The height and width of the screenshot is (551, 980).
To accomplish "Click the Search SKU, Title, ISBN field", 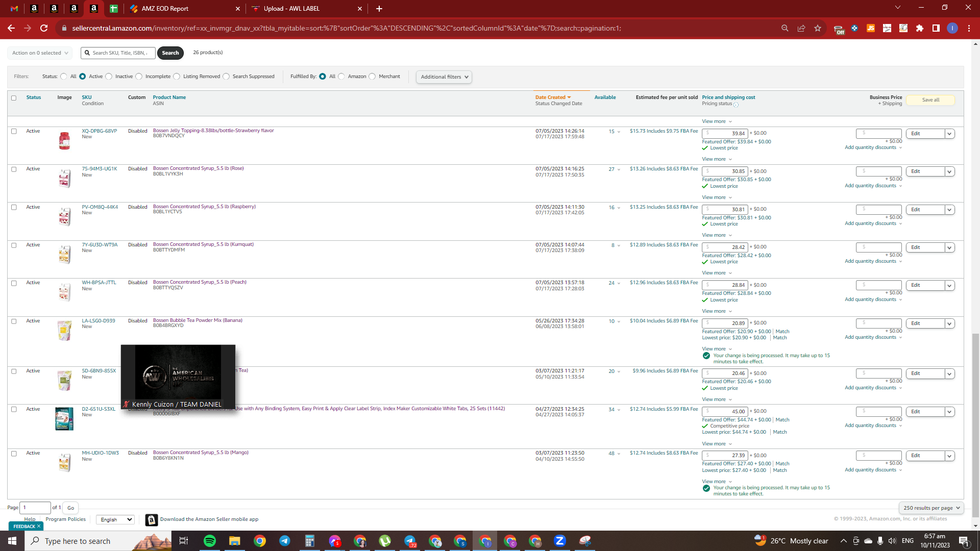I will (x=118, y=53).
